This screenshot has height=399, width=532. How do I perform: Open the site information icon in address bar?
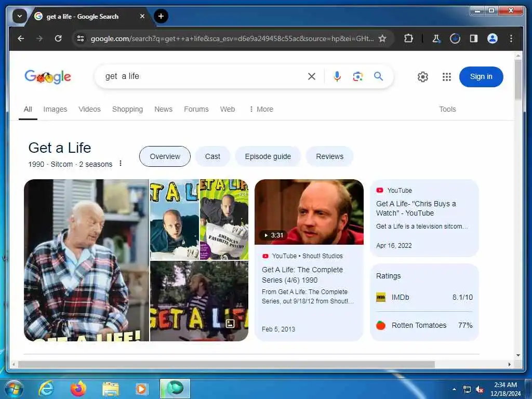81,38
